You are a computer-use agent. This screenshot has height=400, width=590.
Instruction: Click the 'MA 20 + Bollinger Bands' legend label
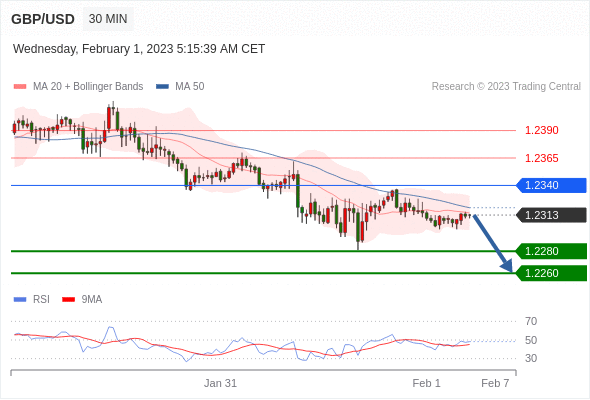click(x=88, y=87)
